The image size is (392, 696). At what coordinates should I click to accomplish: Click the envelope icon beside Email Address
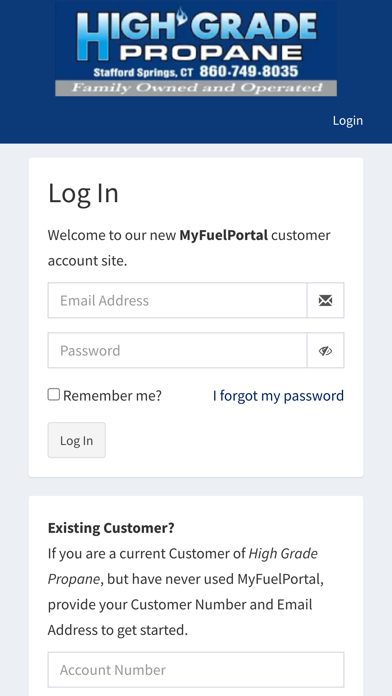[325, 301]
